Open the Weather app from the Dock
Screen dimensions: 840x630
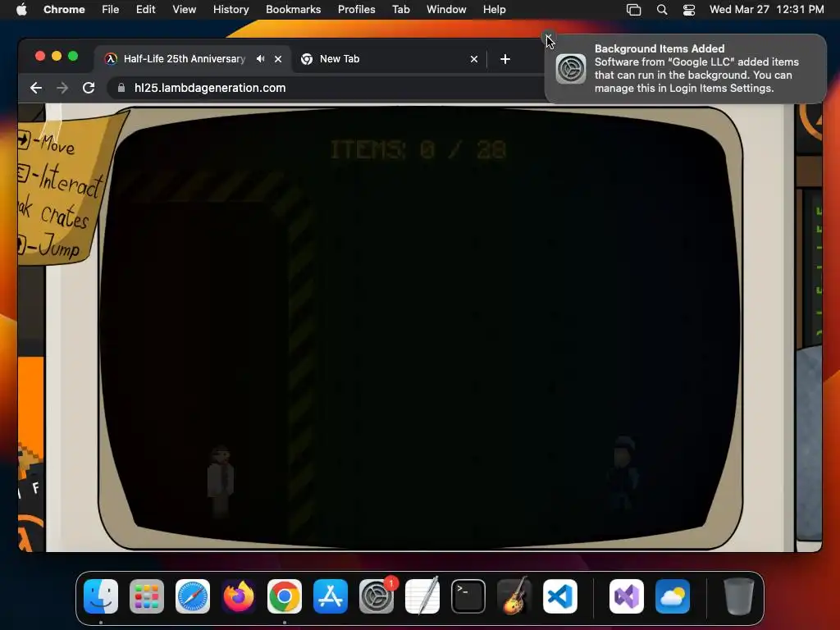coord(673,596)
